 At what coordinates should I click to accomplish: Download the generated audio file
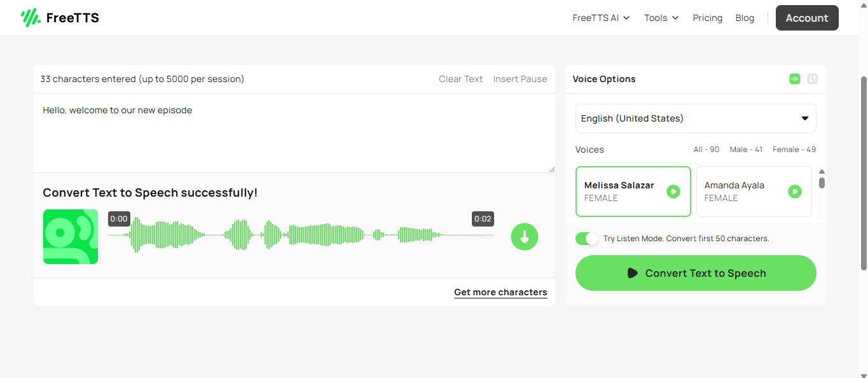(525, 237)
